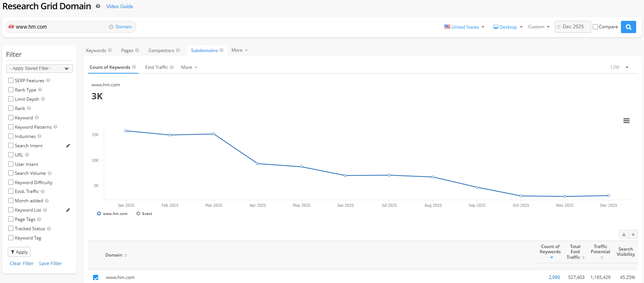This screenshot has width=644, height=283.
Task: Click the blue search magnifier button
Action: pos(628,27)
